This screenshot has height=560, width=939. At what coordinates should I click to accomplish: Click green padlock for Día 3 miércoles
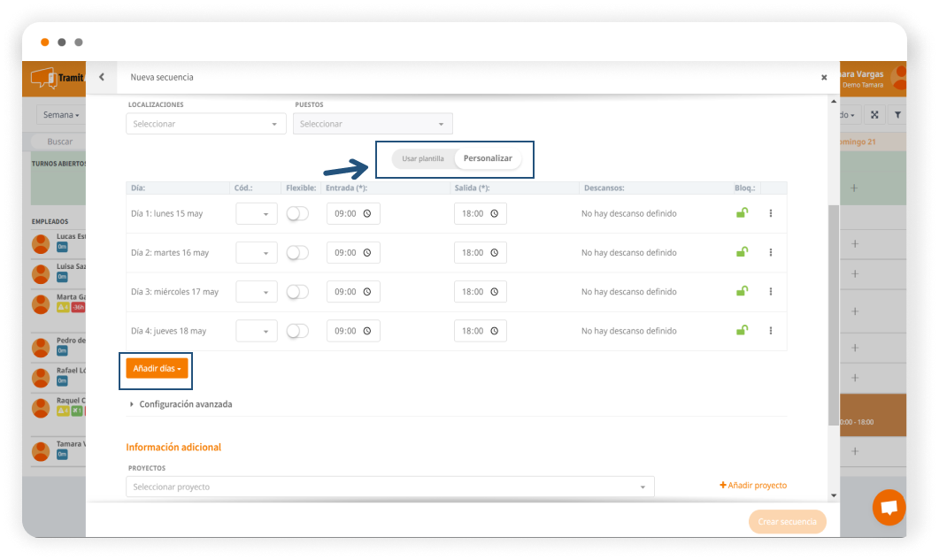pos(743,291)
